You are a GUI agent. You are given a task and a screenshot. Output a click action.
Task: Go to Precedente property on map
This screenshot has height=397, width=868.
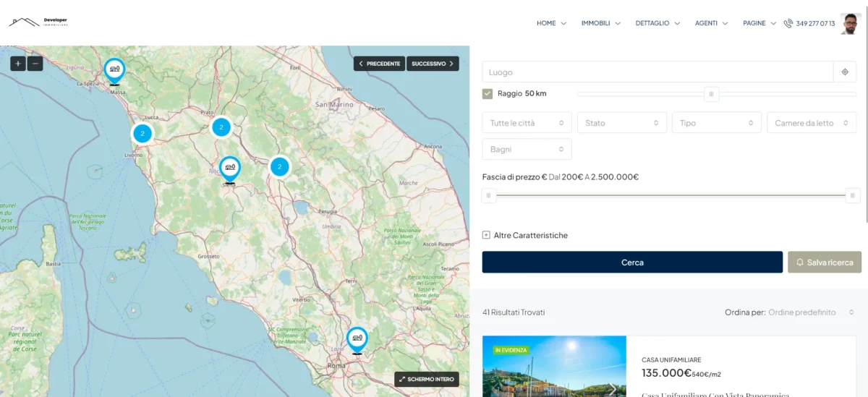(380, 64)
